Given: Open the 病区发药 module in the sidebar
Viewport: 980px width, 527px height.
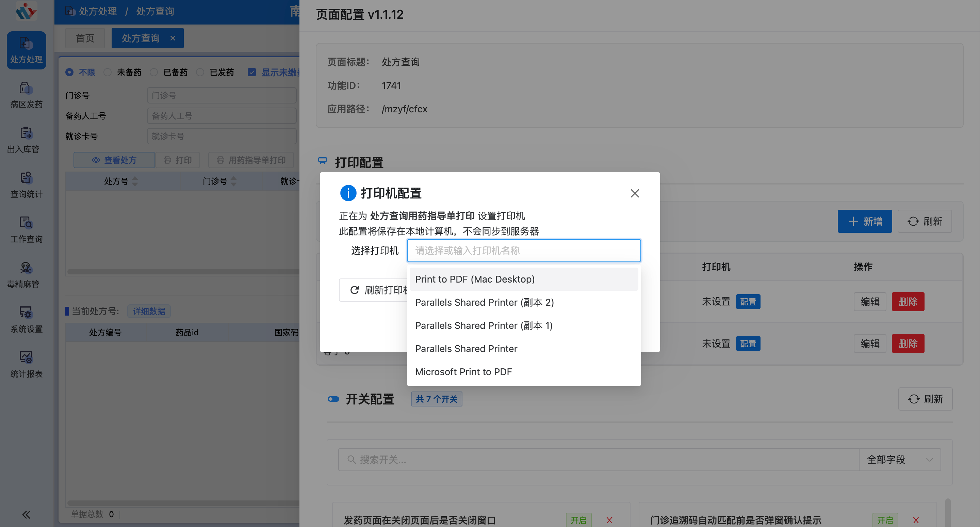Looking at the screenshot, I should point(26,94).
